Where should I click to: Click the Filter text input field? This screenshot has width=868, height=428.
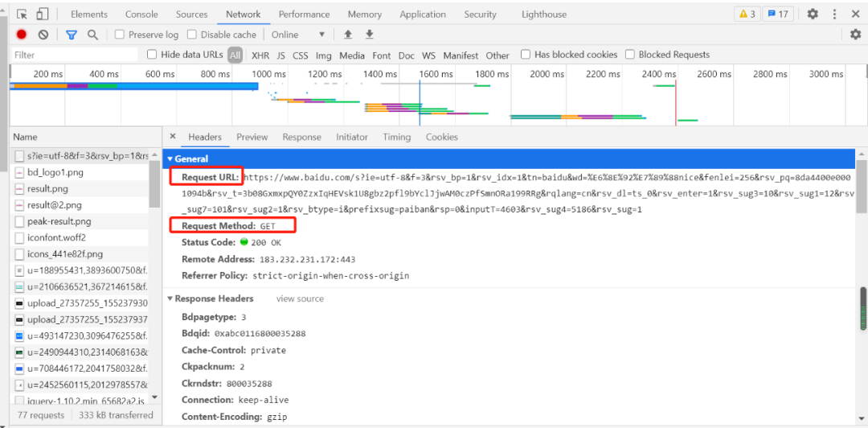tap(74, 55)
